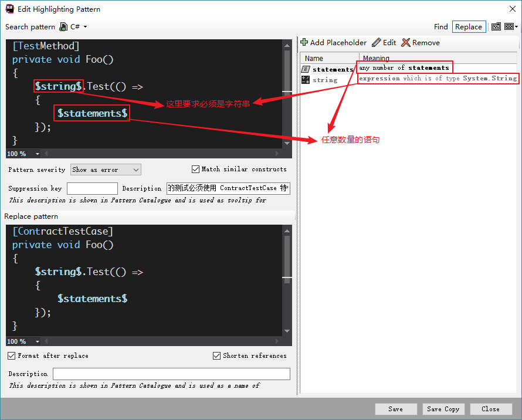Click 'private void Foo()' in search pattern
The height and width of the screenshot is (420, 522).
[x=63, y=60]
